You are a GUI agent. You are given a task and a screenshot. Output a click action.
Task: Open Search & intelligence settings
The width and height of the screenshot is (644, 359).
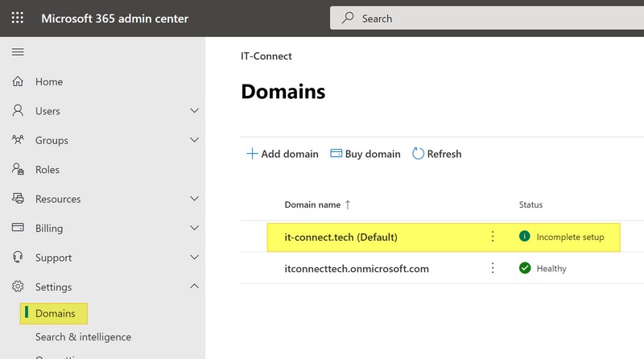(x=83, y=337)
